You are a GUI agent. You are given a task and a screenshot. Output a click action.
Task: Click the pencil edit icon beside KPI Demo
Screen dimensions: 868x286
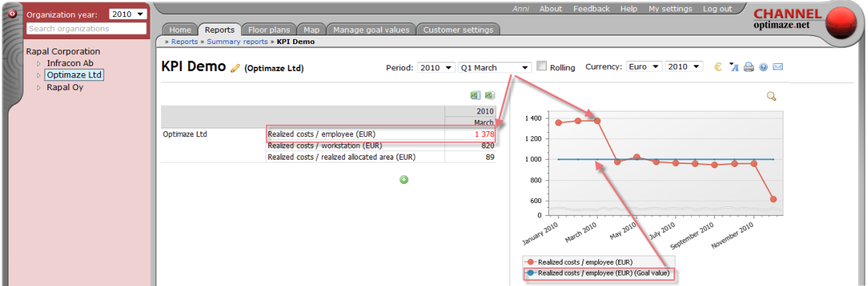(x=236, y=68)
